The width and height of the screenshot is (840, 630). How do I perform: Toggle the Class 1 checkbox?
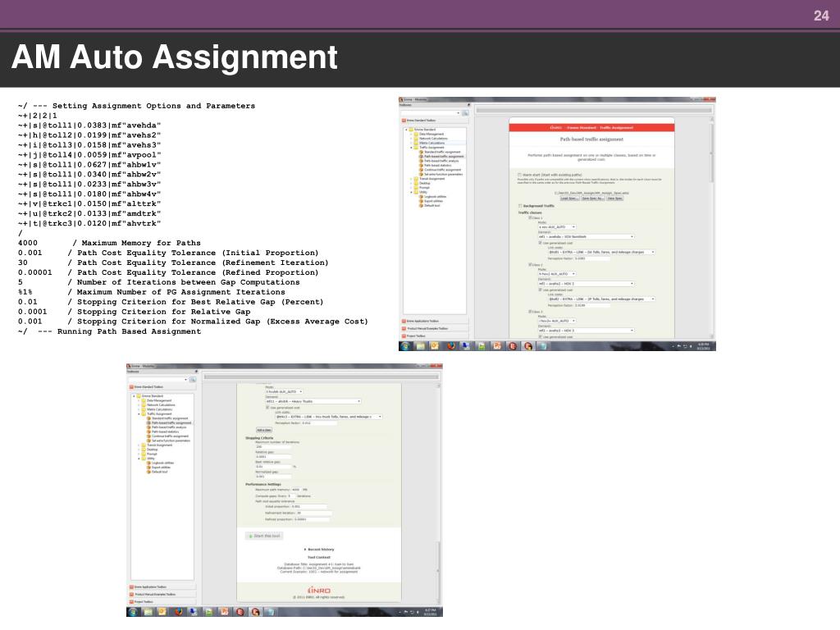[x=530, y=217]
